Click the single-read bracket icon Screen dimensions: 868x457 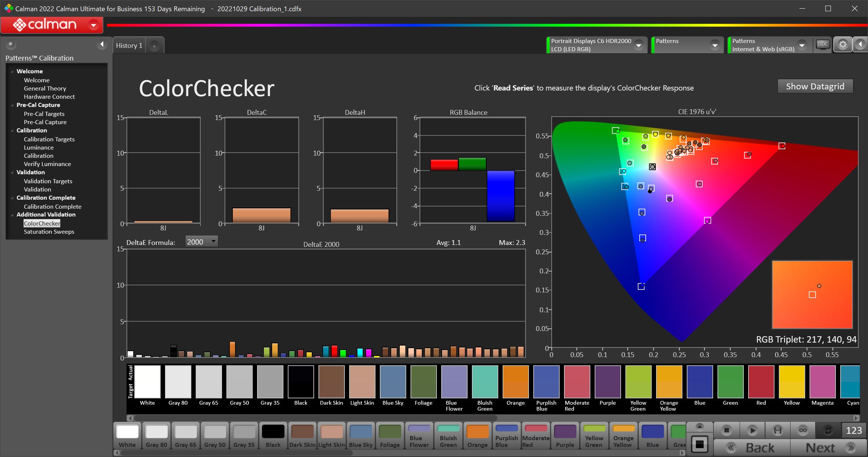click(777, 430)
